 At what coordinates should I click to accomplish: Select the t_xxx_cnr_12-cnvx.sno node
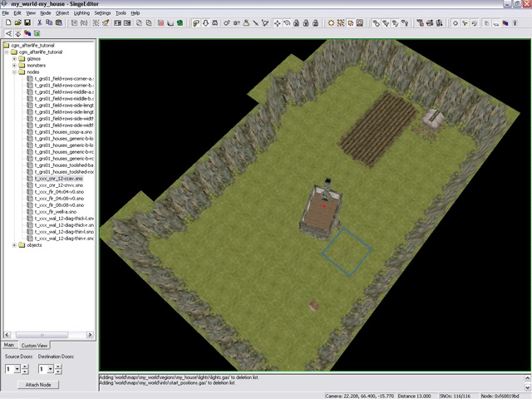pyautogui.click(x=59, y=185)
